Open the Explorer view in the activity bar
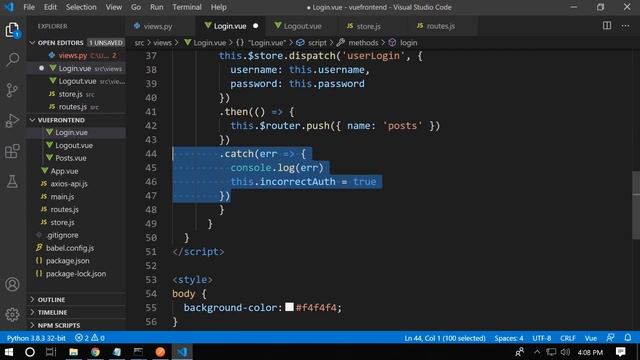 click(12, 30)
